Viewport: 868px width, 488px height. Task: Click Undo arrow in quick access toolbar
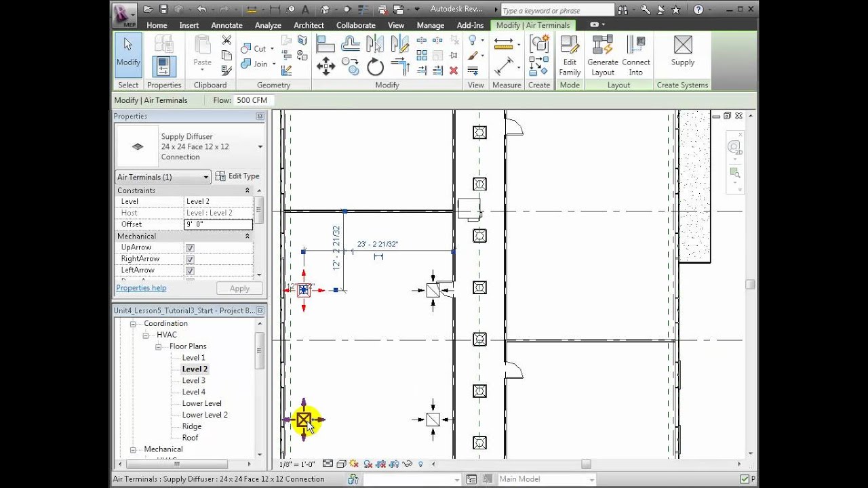pyautogui.click(x=202, y=9)
